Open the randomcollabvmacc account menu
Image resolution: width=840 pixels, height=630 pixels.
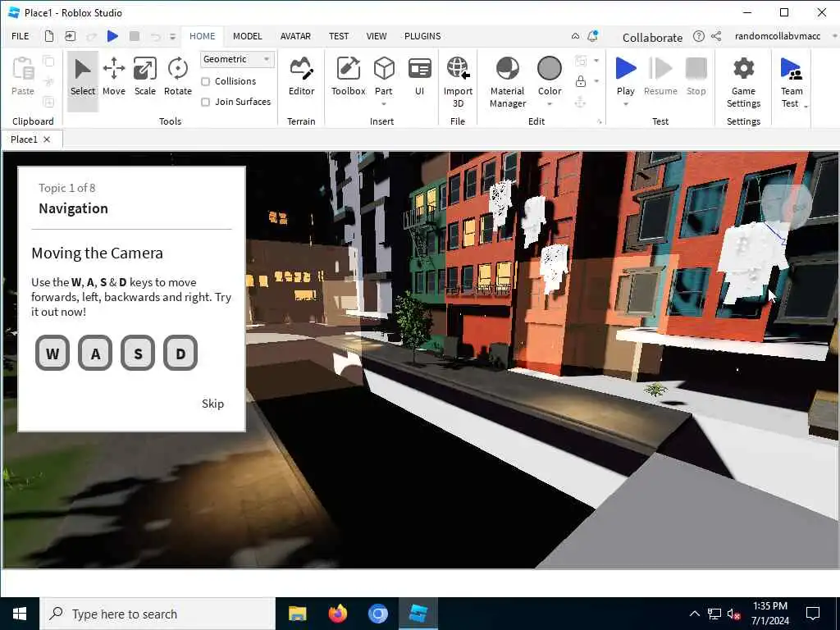point(778,36)
